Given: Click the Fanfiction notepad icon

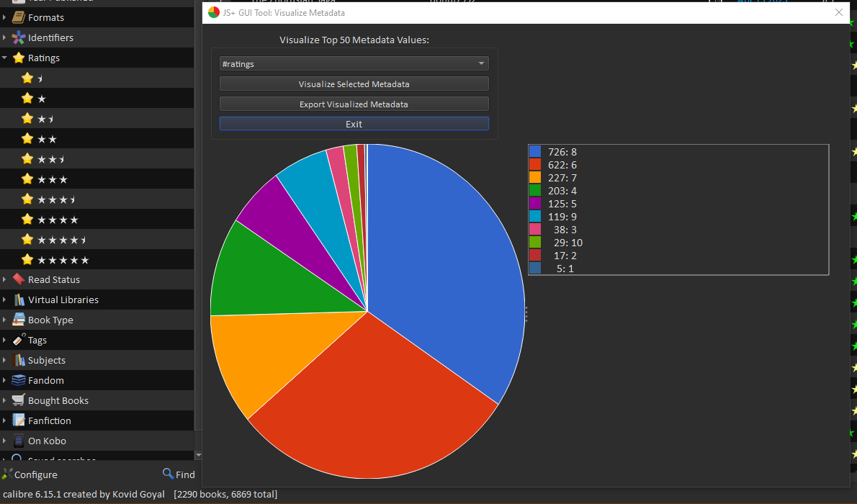Looking at the screenshot, I should 19,420.
